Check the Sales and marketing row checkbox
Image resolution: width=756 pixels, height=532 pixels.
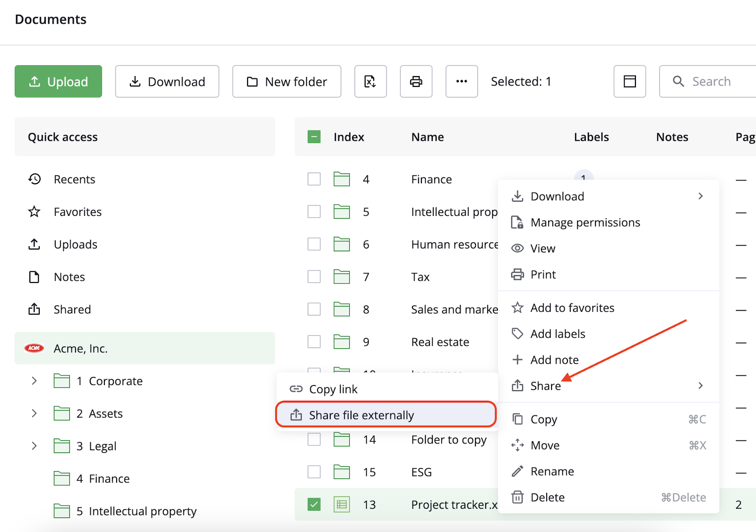[x=314, y=309]
